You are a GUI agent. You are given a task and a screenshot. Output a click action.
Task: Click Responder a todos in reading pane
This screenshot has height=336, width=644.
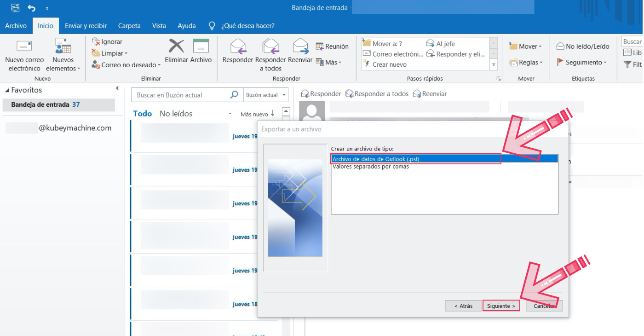pos(377,94)
